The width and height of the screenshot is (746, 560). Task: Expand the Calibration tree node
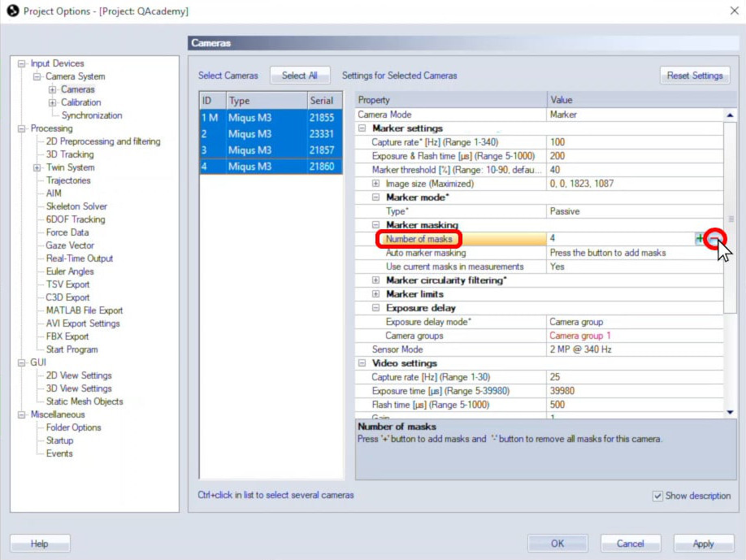[53, 102]
